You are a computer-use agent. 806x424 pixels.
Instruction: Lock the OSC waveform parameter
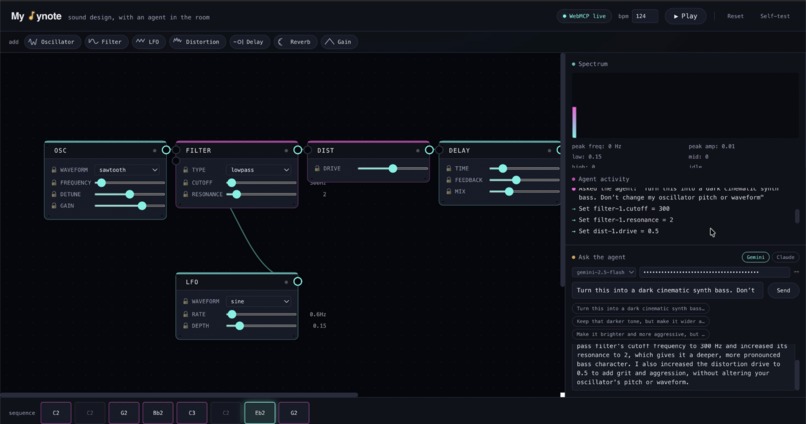[x=54, y=170]
